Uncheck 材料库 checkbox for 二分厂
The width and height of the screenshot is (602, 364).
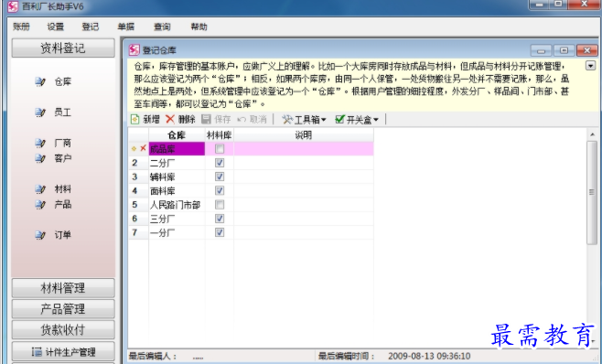pyautogui.click(x=220, y=163)
